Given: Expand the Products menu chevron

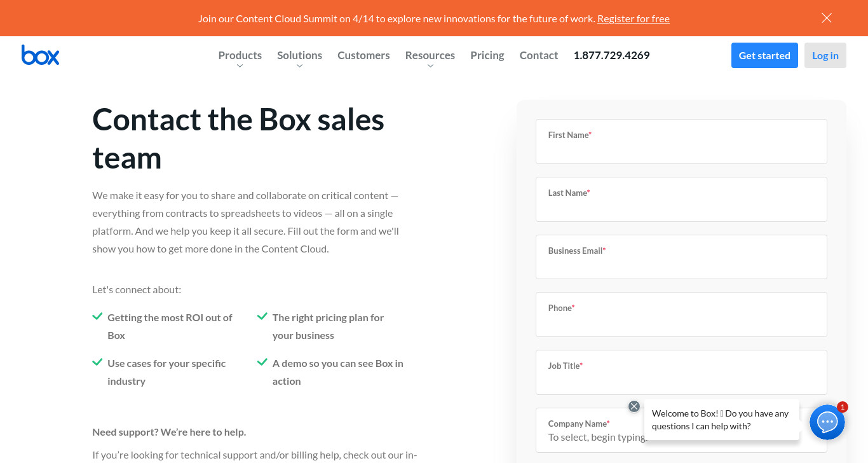Looking at the screenshot, I should (240, 66).
